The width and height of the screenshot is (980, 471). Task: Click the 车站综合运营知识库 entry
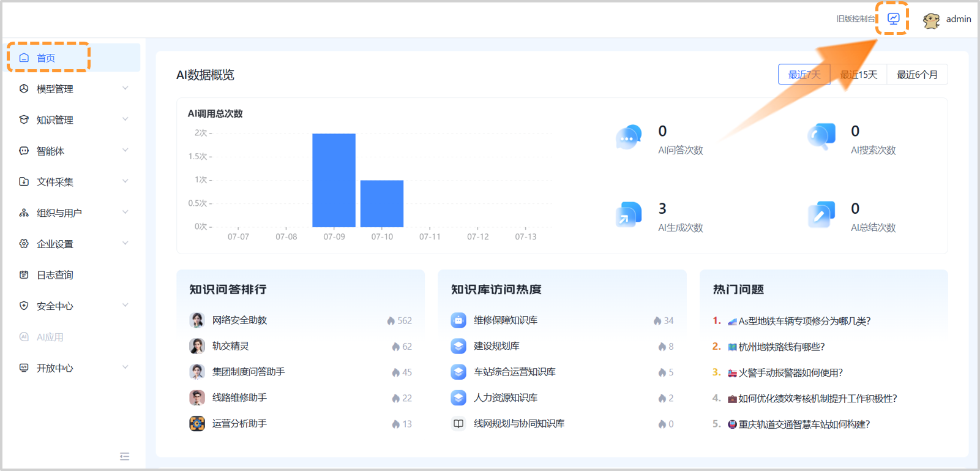coord(515,372)
